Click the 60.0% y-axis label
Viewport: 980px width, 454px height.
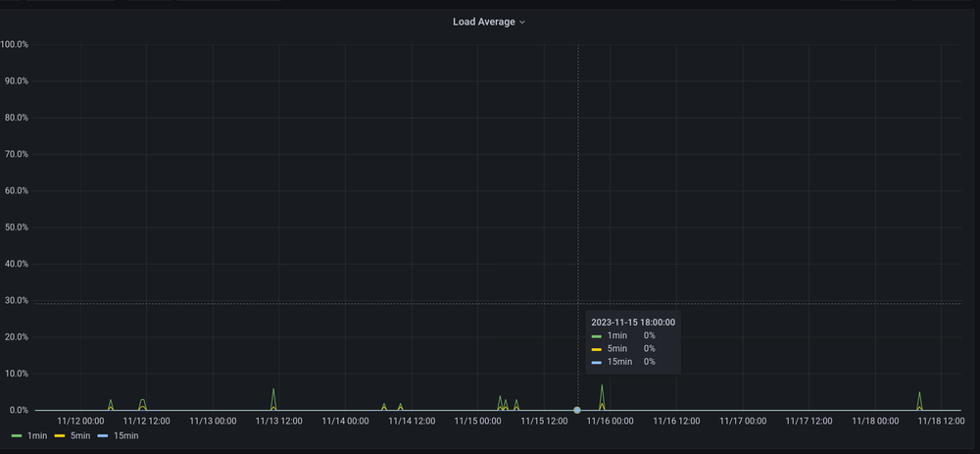tap(17, 191)
